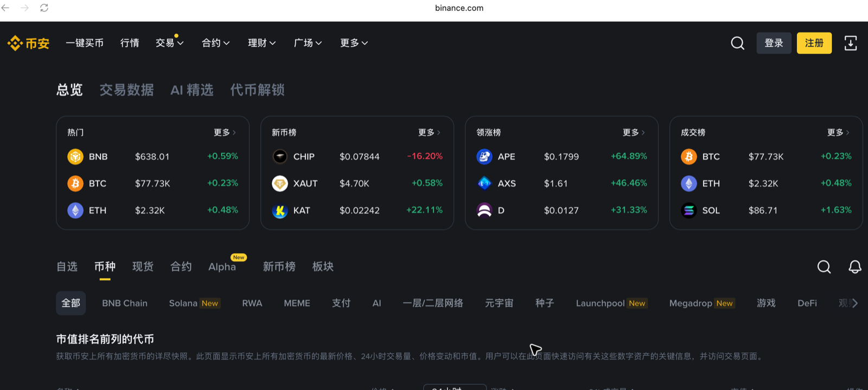Click the CHIP coin icon
The height and width of the screenshot is (390, 868).
279,156
